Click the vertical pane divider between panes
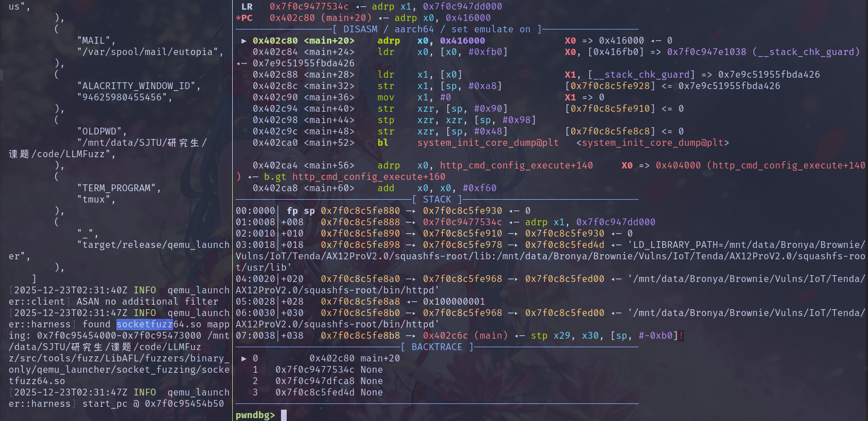The height and width of the screenshot is (421, 868). [233, 210]
